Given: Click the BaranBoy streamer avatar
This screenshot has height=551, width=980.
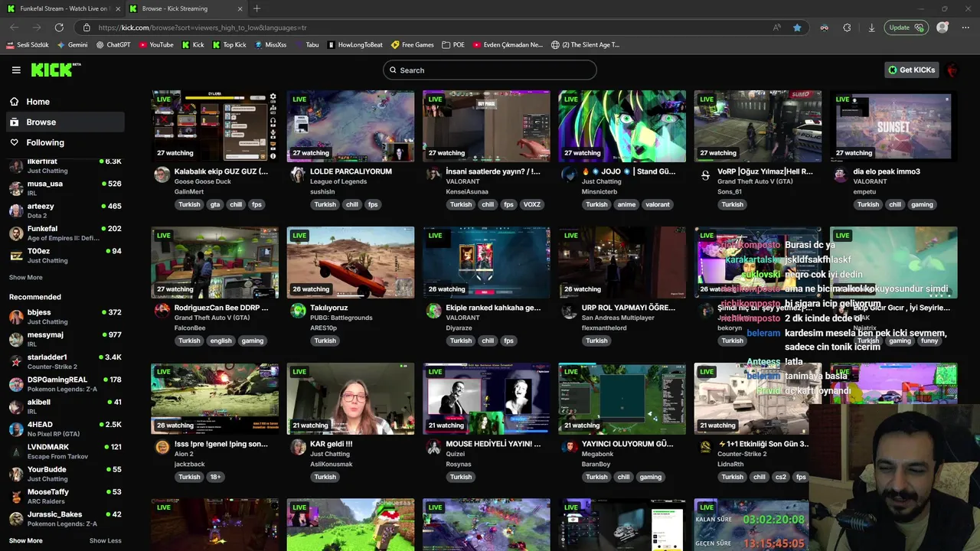Looking at the screenshot, I should [x=569, y=447].
